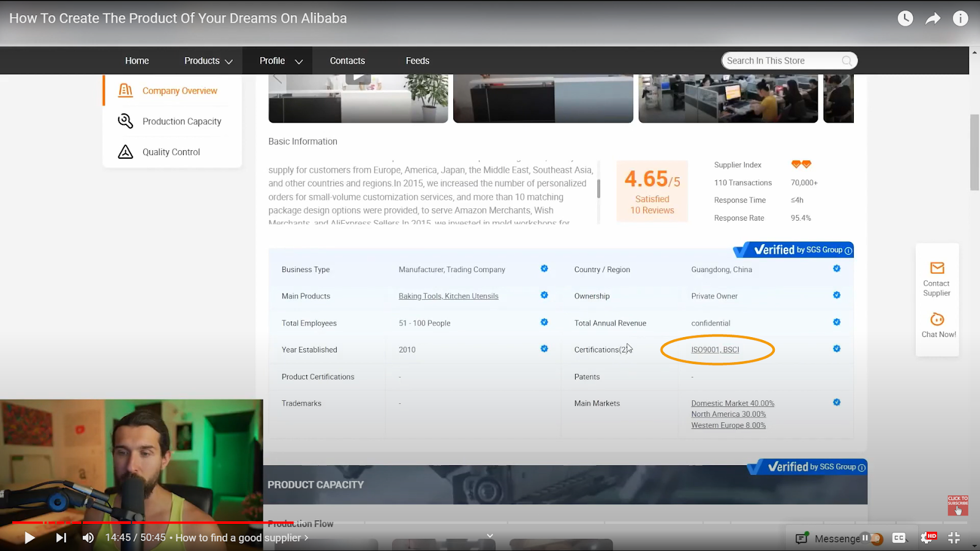Image resolution: width=980 pixels, height=551 pixels.
Task: Play the YouTube video
Action: tap(29, 538)
